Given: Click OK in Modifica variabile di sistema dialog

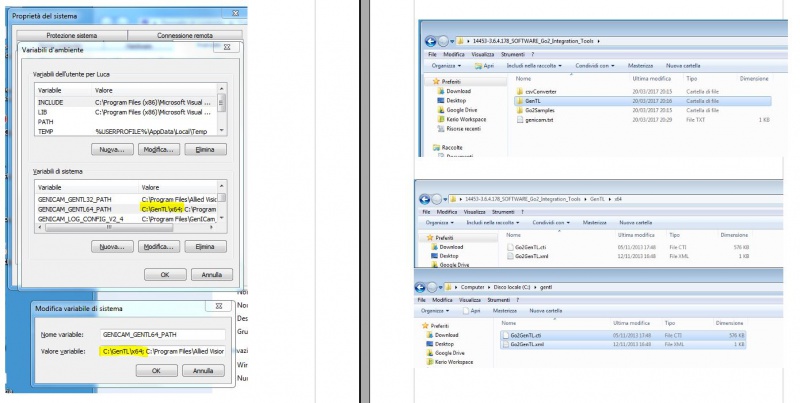Looking at the screenshot, I should click(157, 371).
